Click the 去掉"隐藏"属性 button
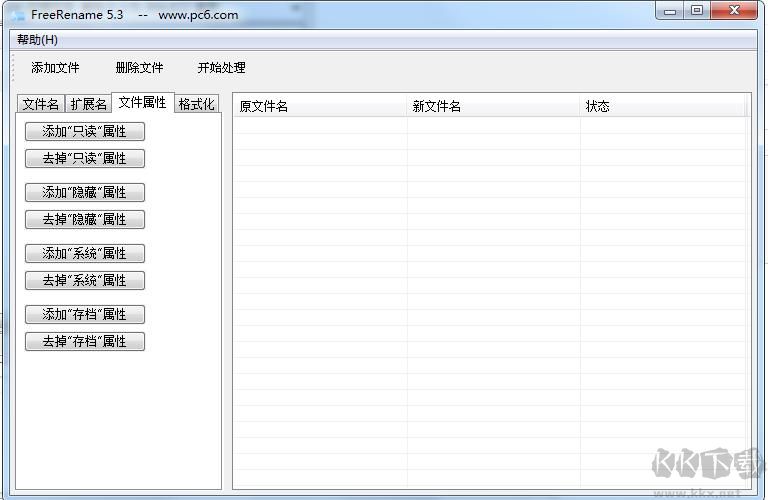Viewport: 768px width, 500px height. pyautogui.click(x=85, y=219)
